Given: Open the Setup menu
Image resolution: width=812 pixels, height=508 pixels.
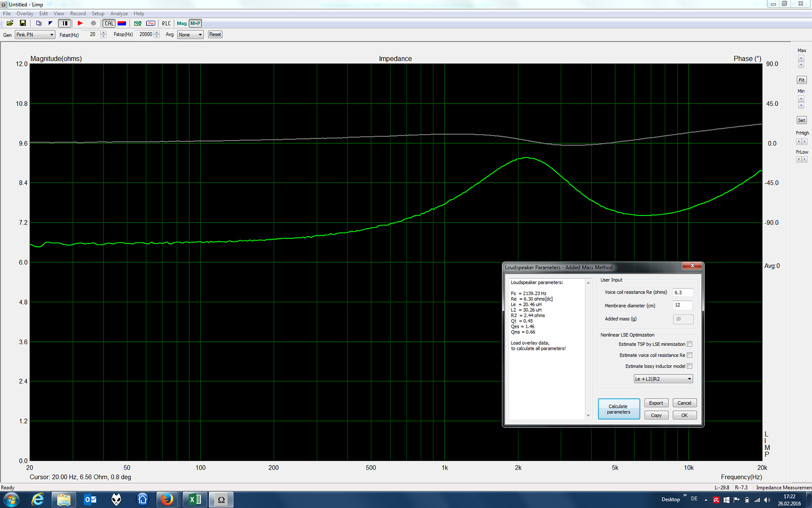Looking at the screenshot, I should click(98, 14).
